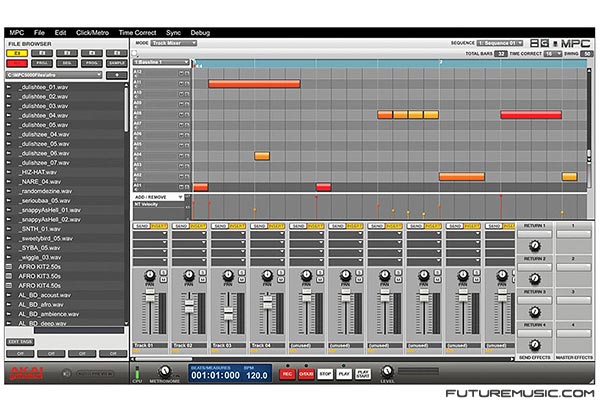Image resolution: width=600 pixels, height=416 pixels.
Task: Click the sample icon next to _HIZ-HAT.wav
Action: click(9, 172)
